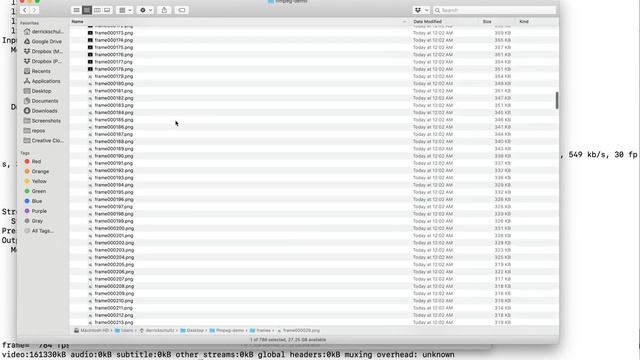Open Screenshots folder in the sidebar
This screenshot has width=640, height=360.
[43, 121]
